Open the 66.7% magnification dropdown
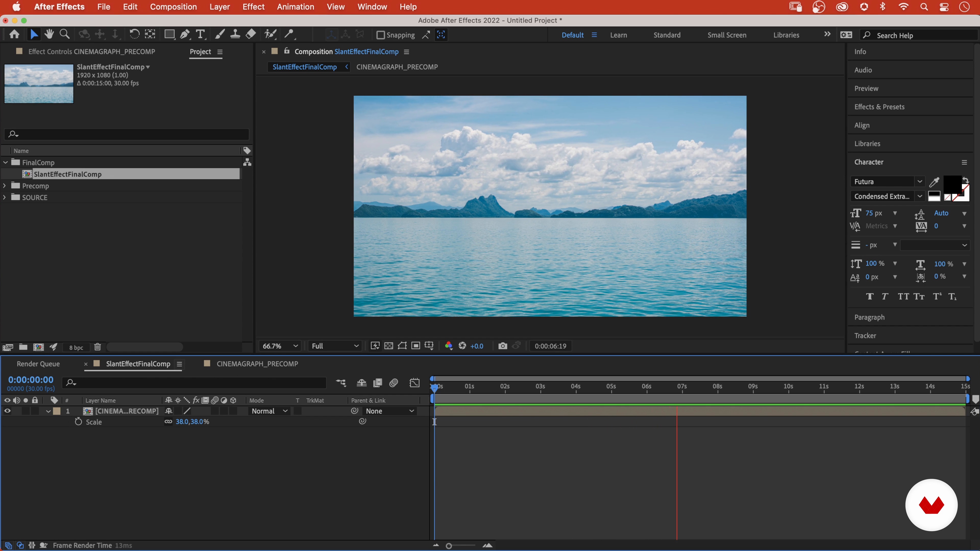 280,346
